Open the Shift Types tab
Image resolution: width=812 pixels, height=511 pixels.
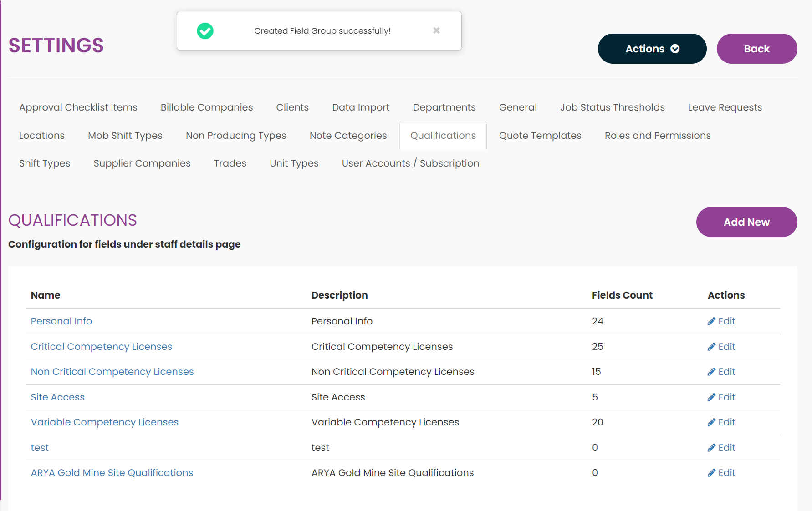45,163
